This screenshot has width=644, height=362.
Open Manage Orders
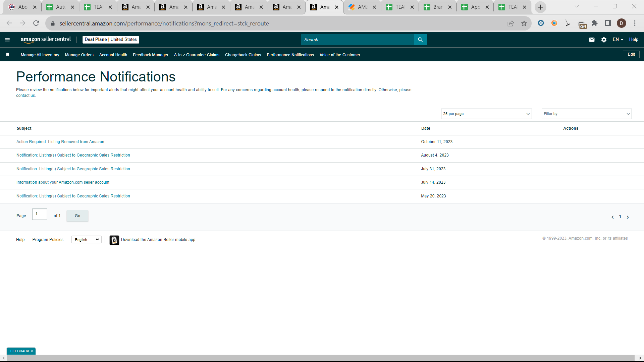pyautogui.click(x=79, y=55)
